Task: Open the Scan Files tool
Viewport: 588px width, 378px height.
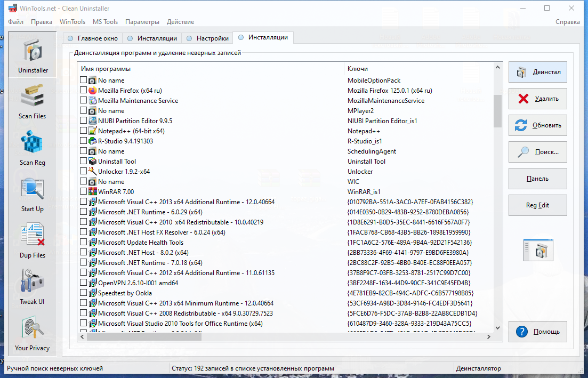Action: (x=33, y=101)
